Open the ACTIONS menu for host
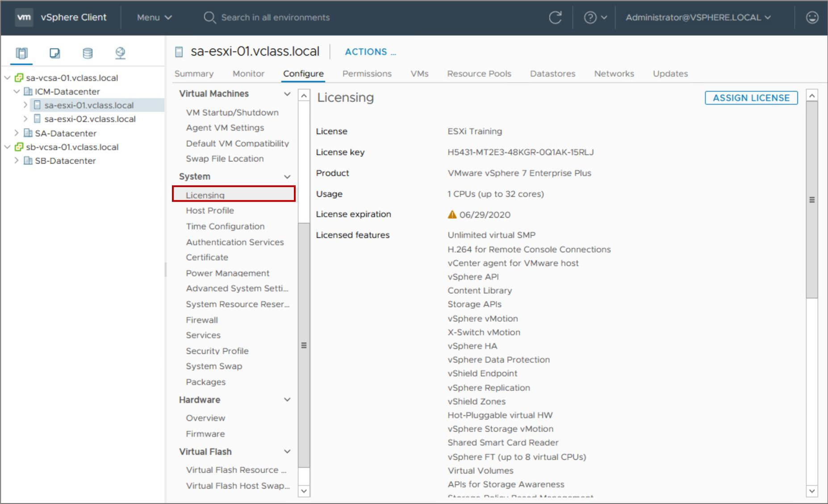The height and width of the screenshot is (504, 828). [370, 52]
